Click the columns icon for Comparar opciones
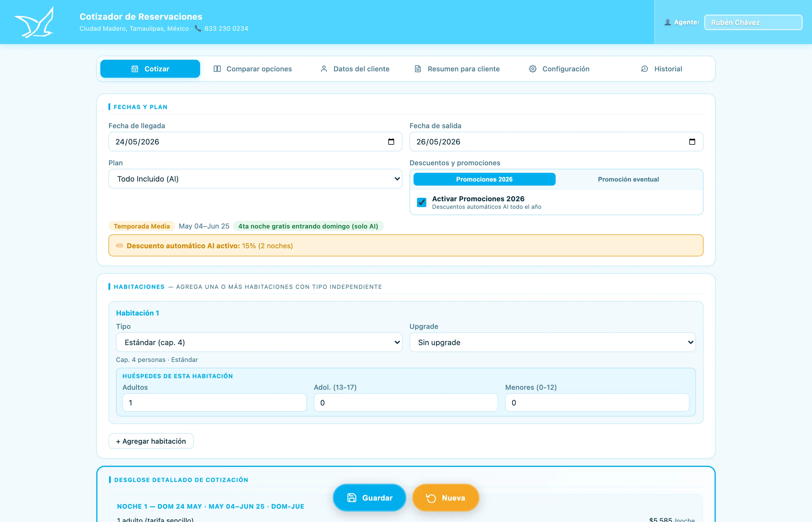 217,69
